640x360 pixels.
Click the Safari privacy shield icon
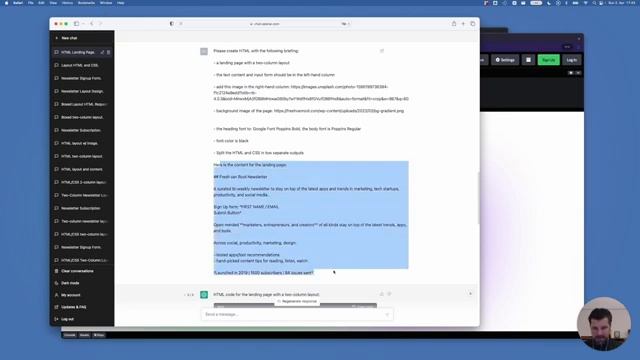(171, 24)
